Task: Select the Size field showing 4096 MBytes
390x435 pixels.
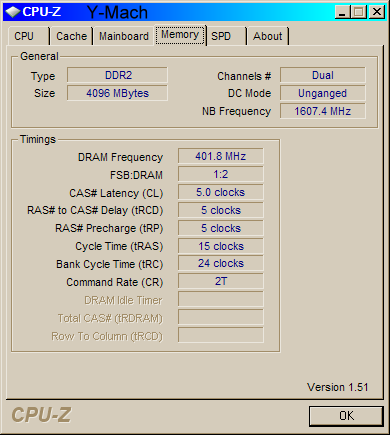Action: tap(117, 93)
